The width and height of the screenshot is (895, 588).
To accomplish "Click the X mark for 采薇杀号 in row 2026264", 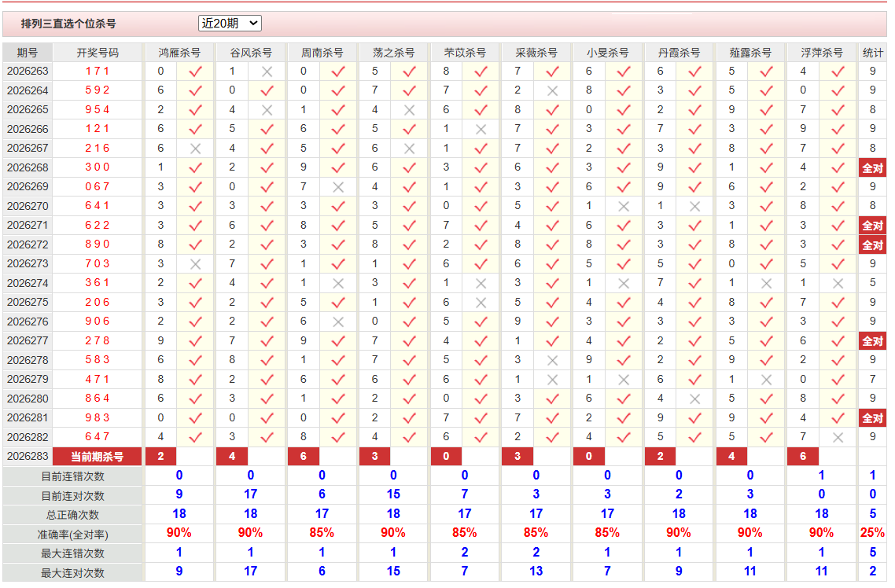I will [552, 90].
